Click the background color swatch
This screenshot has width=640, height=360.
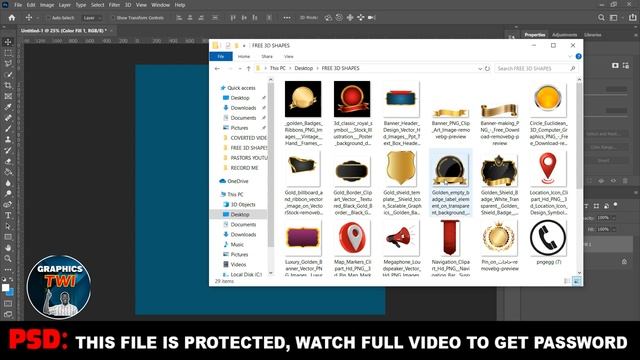tap(10, 292)
